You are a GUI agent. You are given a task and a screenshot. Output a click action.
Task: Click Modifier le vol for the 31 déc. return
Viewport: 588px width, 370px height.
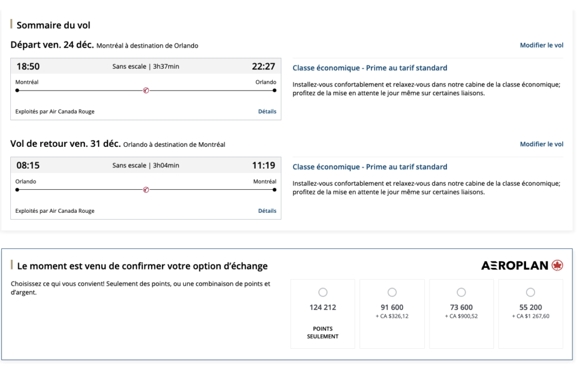tap(541, 144)
